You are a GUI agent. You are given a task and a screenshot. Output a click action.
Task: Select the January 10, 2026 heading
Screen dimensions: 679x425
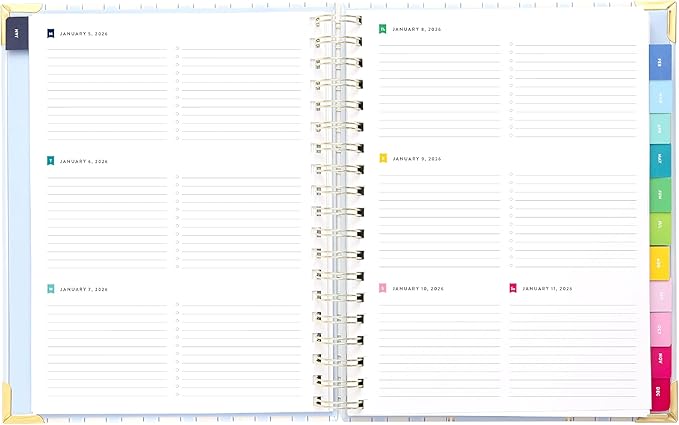pos(418,289)
